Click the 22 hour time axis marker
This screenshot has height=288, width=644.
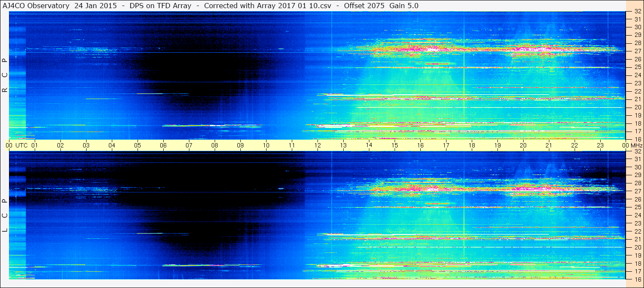coord(575,145)
